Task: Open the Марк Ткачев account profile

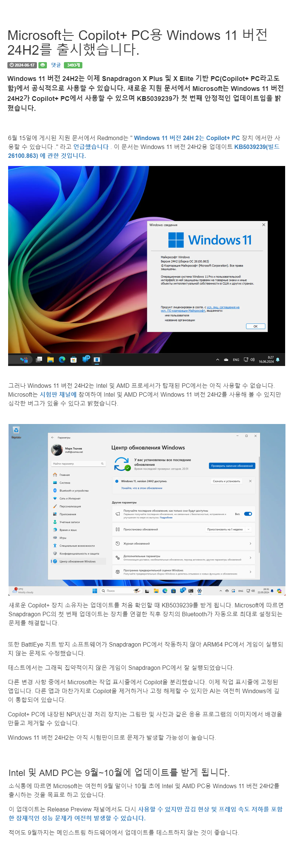Action: point(68,450)
